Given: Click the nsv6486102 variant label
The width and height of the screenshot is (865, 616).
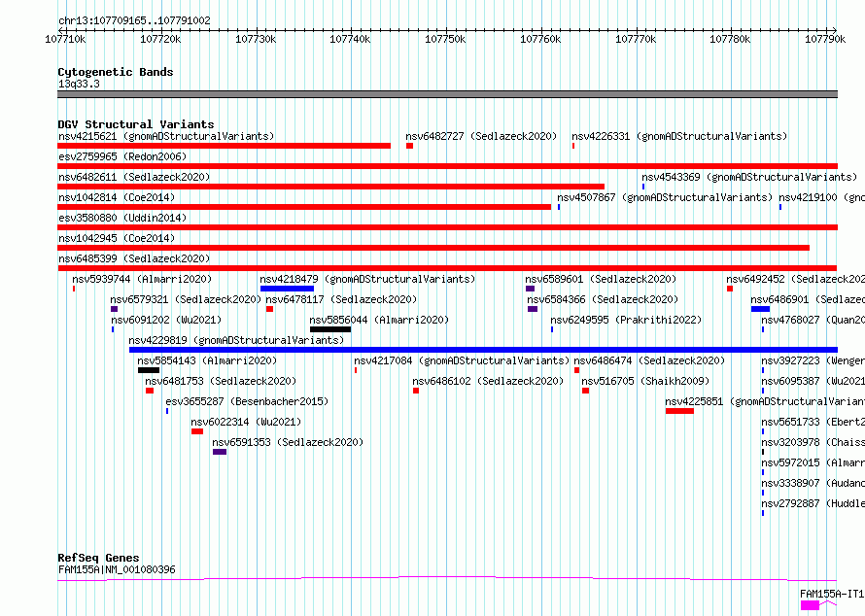Looking at the screenshot, I should pos(488,381).
